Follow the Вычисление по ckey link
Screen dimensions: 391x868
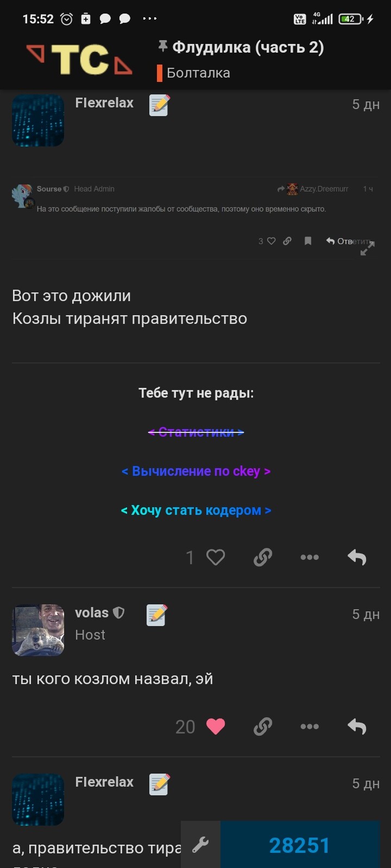coord(196,471)
